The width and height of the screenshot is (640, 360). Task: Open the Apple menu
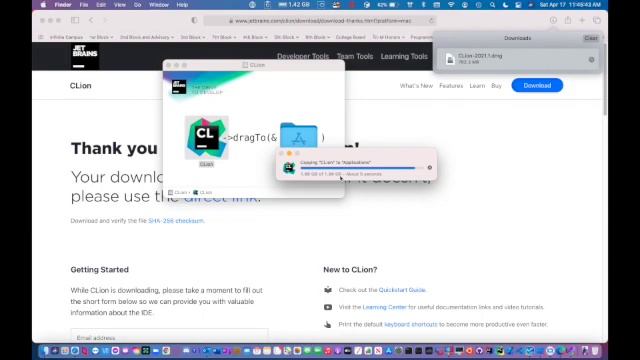[x=43, y=5]
